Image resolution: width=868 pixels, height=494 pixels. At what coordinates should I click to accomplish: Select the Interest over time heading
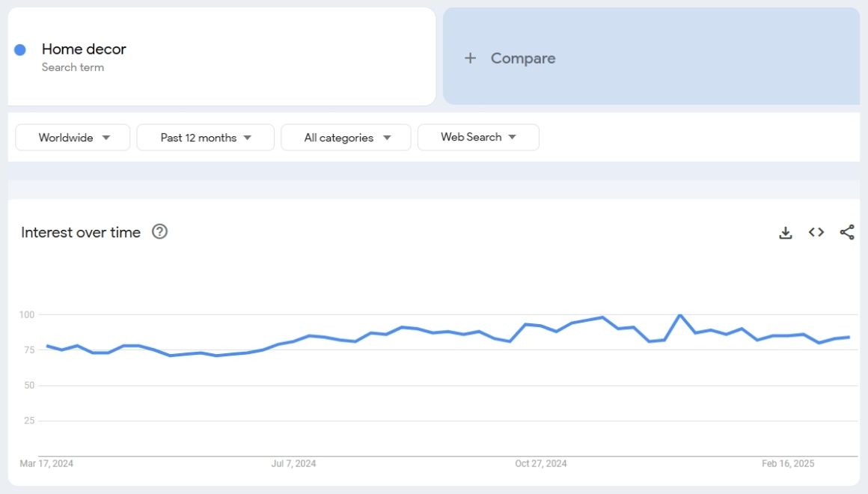pyautogui.click(x=81, y=233)
